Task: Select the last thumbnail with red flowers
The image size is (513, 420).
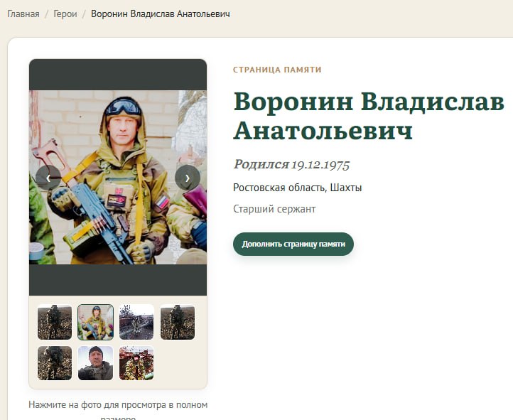Action: tap(136, 363)
